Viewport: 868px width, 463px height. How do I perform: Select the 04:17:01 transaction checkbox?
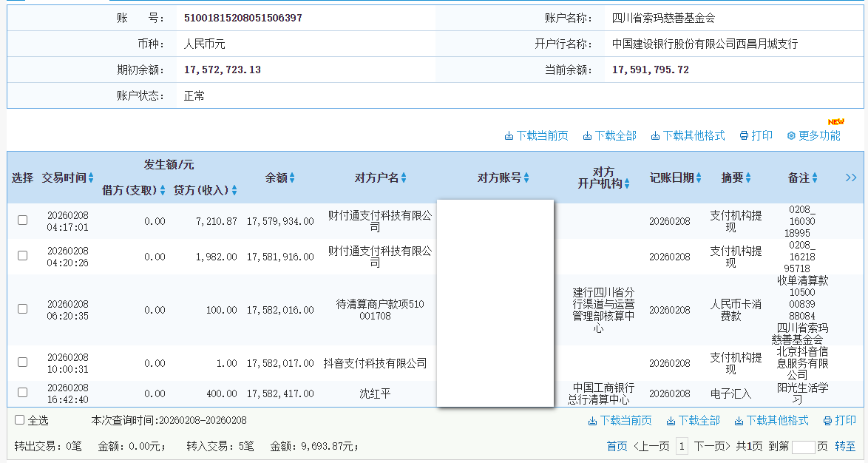coord(22,220)
